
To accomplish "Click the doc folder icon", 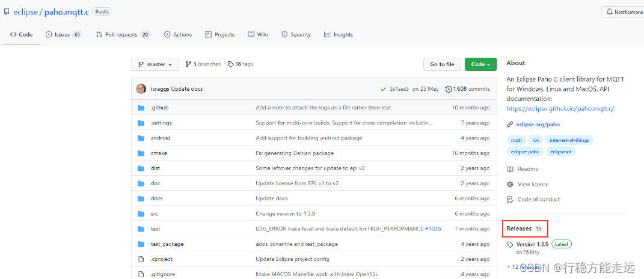I will (x=141, y=183).
